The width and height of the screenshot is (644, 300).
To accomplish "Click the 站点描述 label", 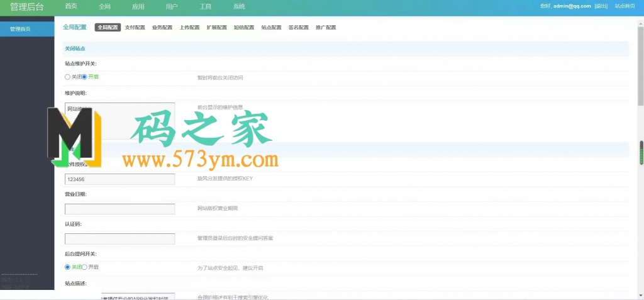I will tap(75, 284).
